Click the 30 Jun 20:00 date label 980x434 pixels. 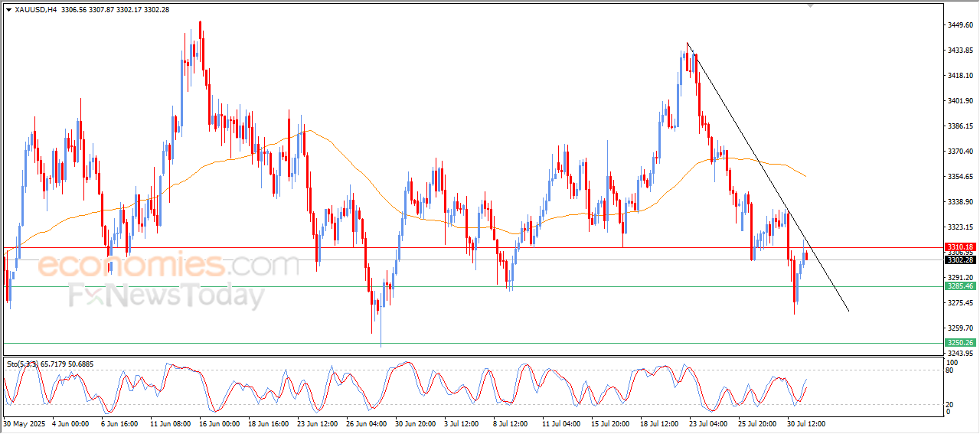click(414, 423)
